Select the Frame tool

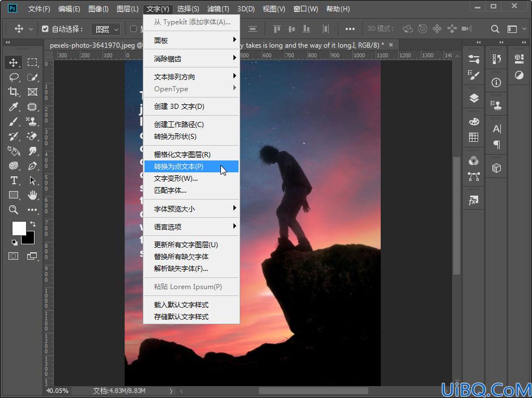pyautogui.click(x=32, y=92)
